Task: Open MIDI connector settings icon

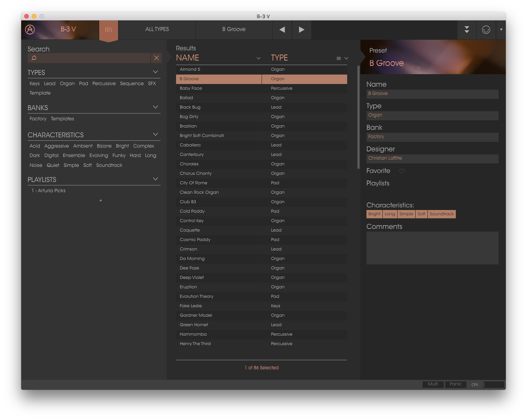Action: 486,30
